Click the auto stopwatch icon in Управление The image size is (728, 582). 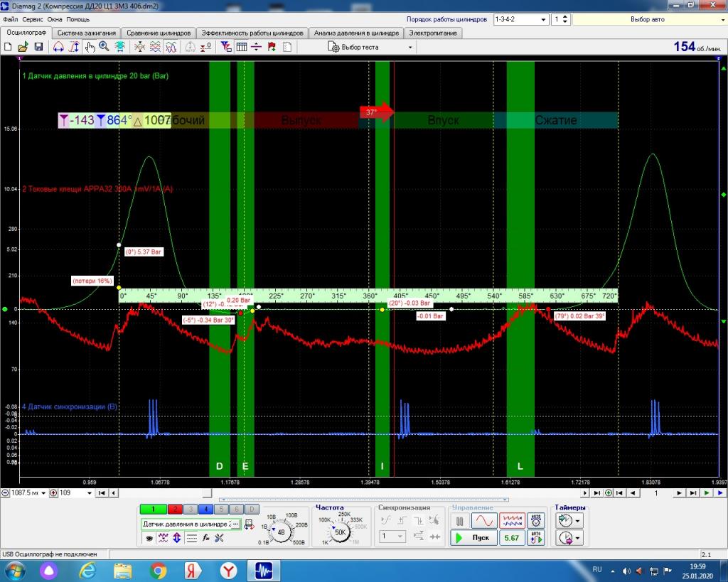536,521
